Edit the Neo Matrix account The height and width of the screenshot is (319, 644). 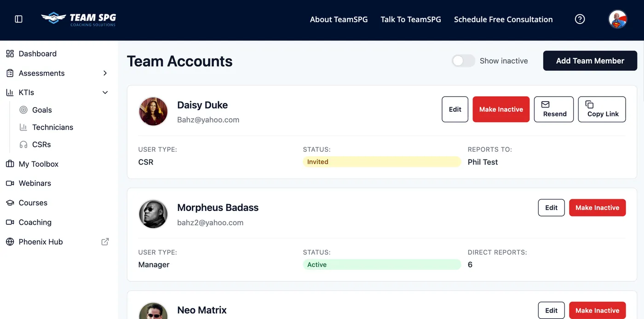pos(552,310)
